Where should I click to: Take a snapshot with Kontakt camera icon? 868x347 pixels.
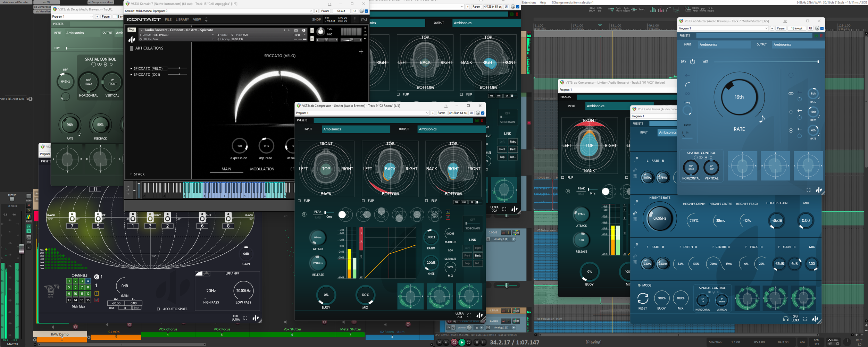tap(296, 30)
